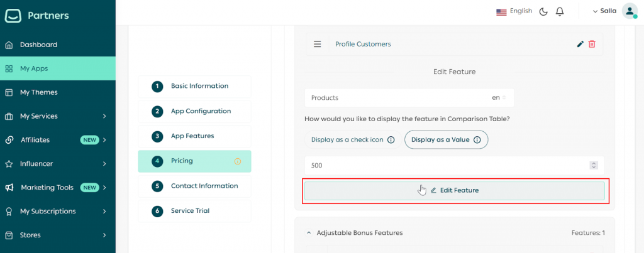Image resolution: width=644 pixels, height=253 pixels.
Task: Open the en language dropdown in Products field
Action: click(x=499, y=98)
